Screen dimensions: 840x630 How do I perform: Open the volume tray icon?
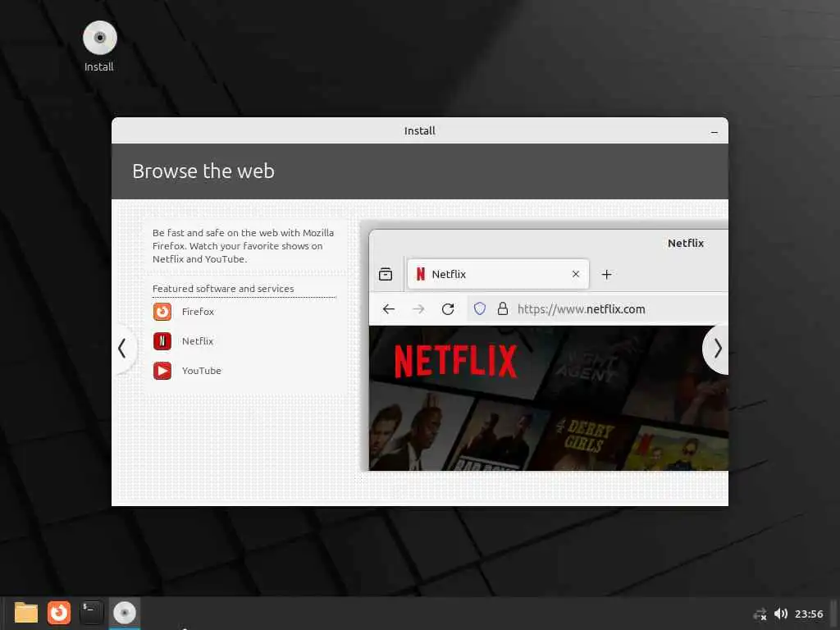(x=781, y=614)
